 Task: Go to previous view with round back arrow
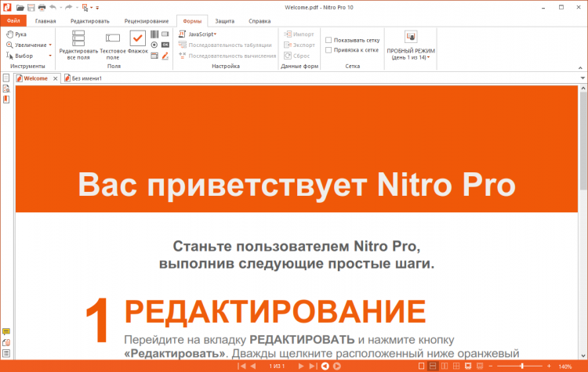point(325,366)
